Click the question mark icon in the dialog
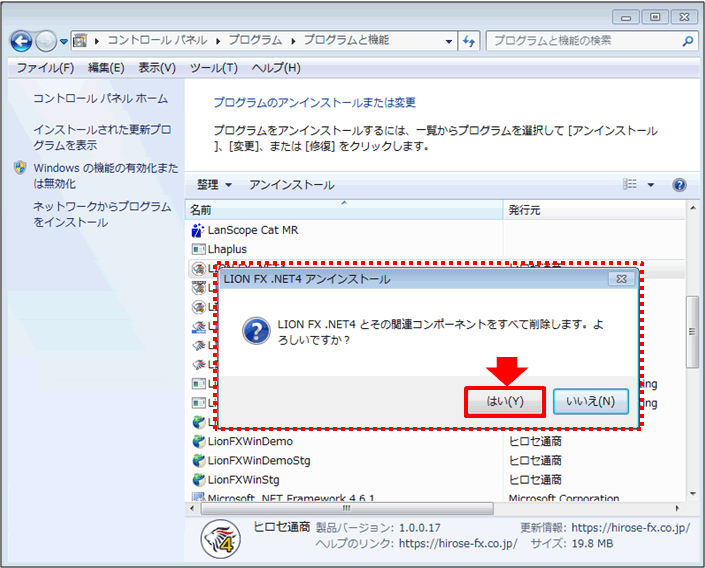705x568 pixels. 256,331
